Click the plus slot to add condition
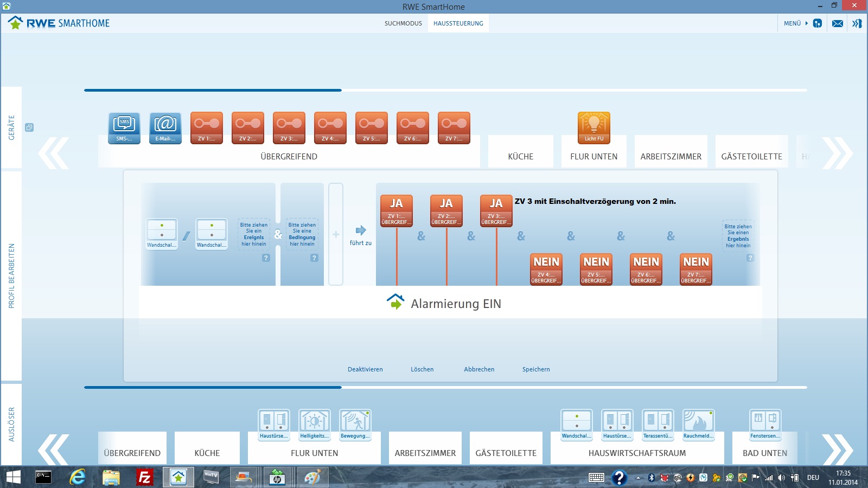This screenshot has width=868, height=488. coord(336,234)
